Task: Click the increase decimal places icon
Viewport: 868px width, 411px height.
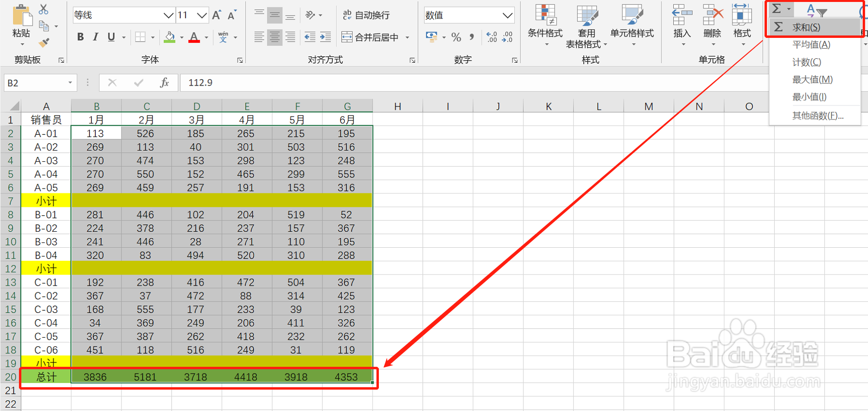Action: pos(492,37)
